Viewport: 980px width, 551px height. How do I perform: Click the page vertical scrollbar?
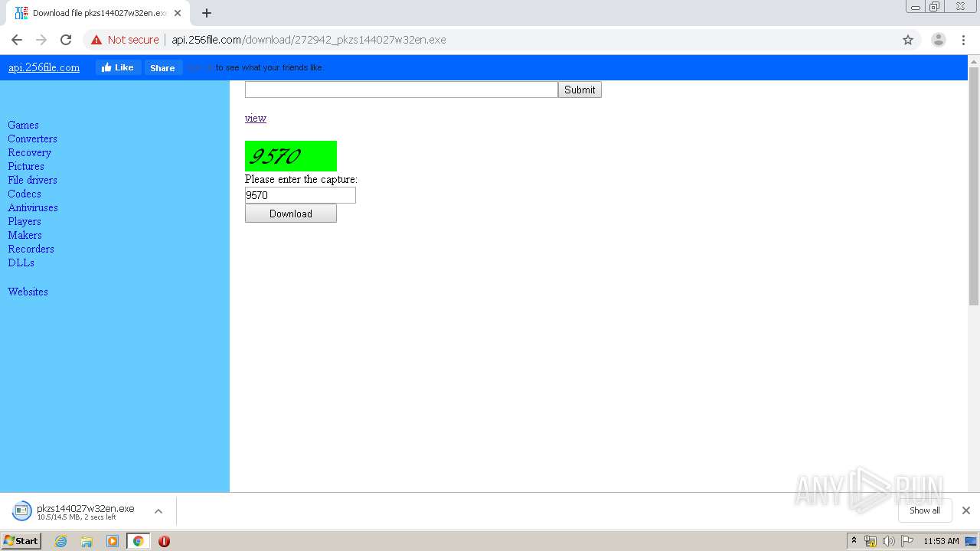(974, 186)
